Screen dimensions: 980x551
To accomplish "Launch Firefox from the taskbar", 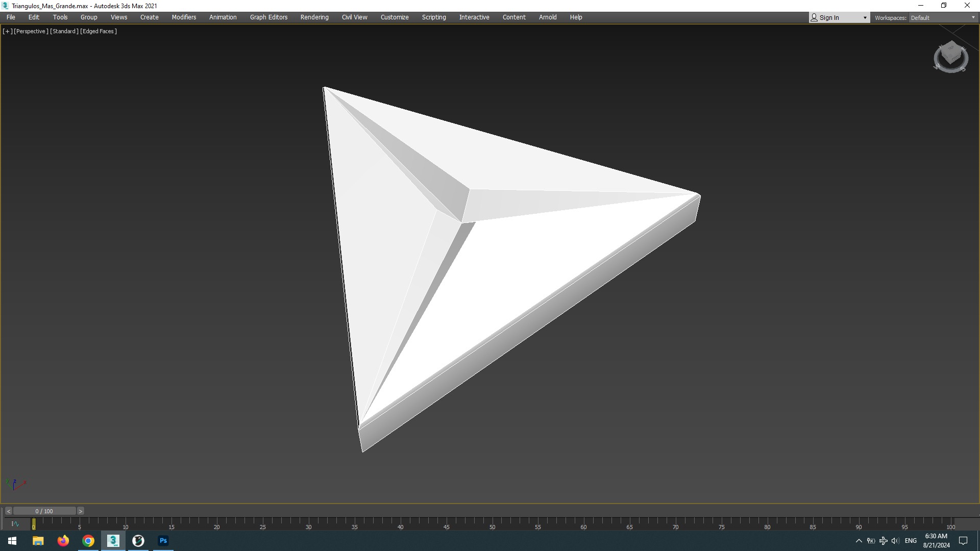I will point(63,541).
